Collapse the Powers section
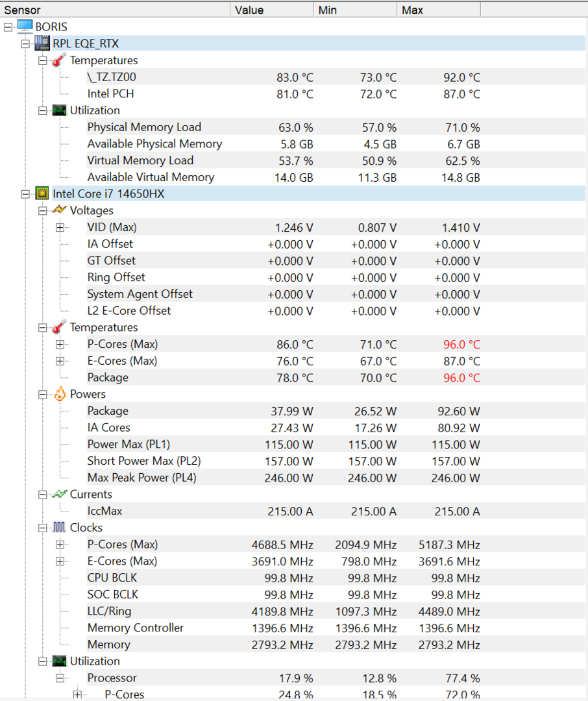The height and width of the screenshot is (701, 588). [x=42, y=394]
